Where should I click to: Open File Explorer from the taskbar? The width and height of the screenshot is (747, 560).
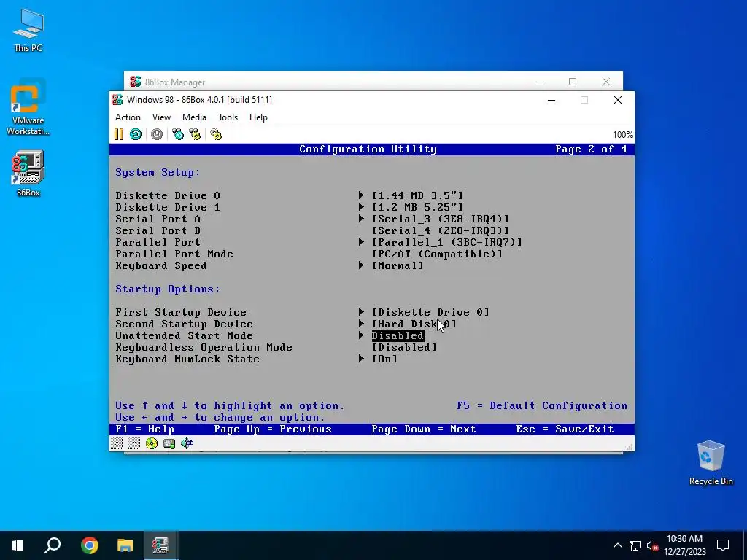pyautogui.click(x=125, y=545)
